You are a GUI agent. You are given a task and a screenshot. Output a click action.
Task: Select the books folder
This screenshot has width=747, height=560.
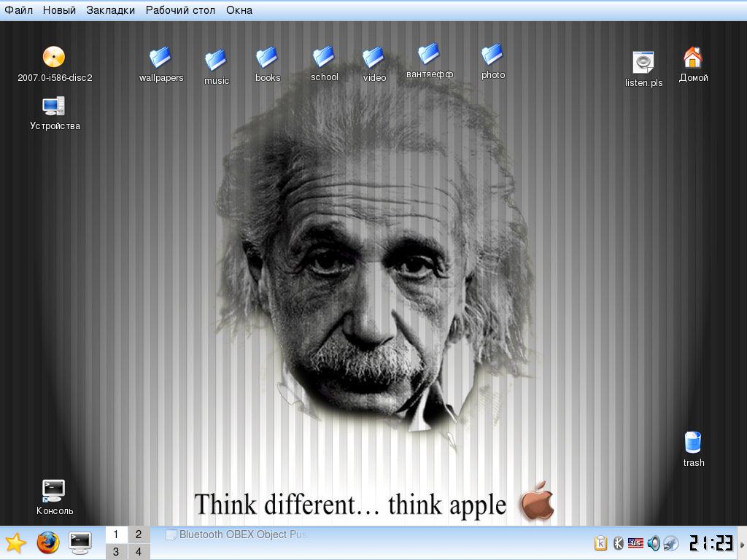point(267,57)
